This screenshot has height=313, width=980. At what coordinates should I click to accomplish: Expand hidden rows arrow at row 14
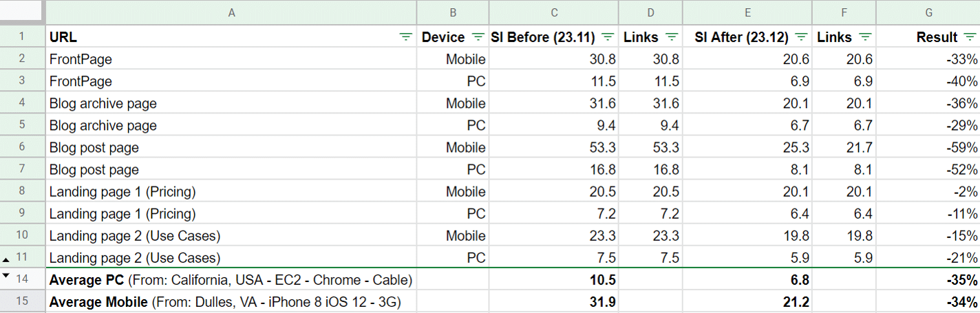7,276
